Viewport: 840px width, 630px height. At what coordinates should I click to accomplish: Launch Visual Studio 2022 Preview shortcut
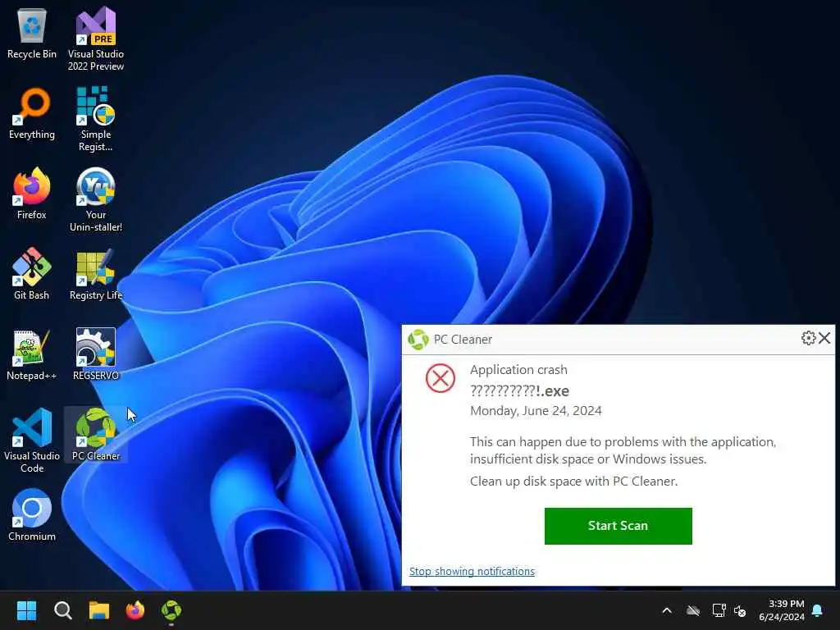(x=96, y=39)
